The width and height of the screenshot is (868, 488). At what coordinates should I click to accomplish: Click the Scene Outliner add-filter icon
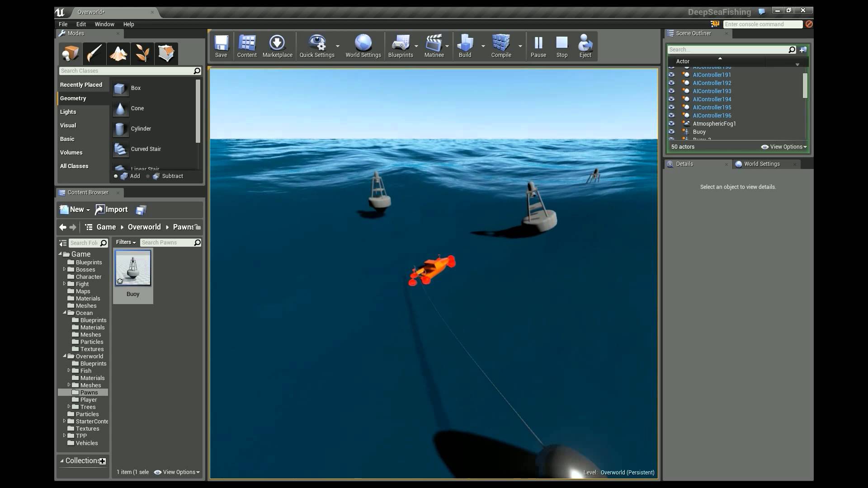[x=803, y=50]
